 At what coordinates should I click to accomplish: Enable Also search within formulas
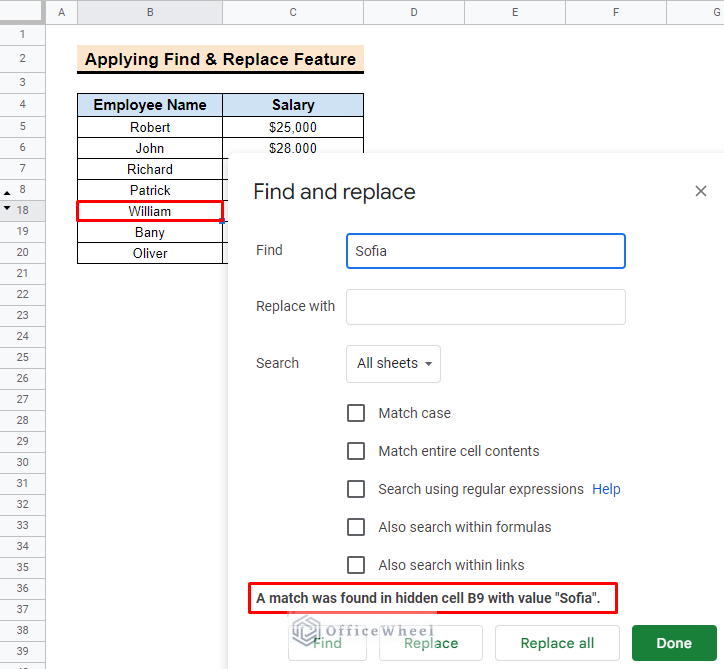(356, 527)
